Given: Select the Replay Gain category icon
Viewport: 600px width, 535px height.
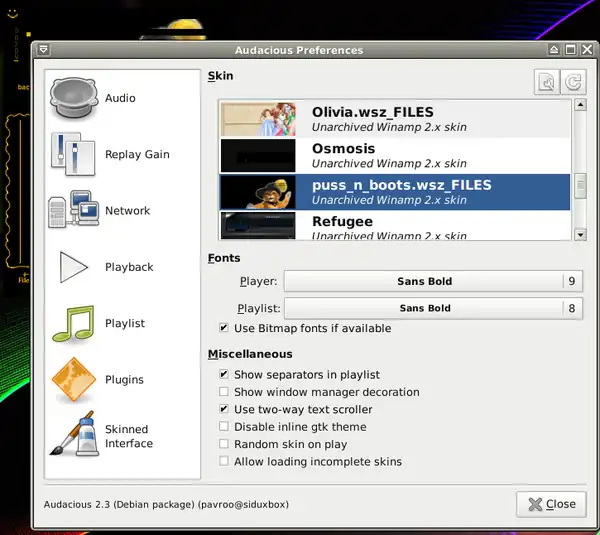Looking at the screenshot, I should (73, 155).
